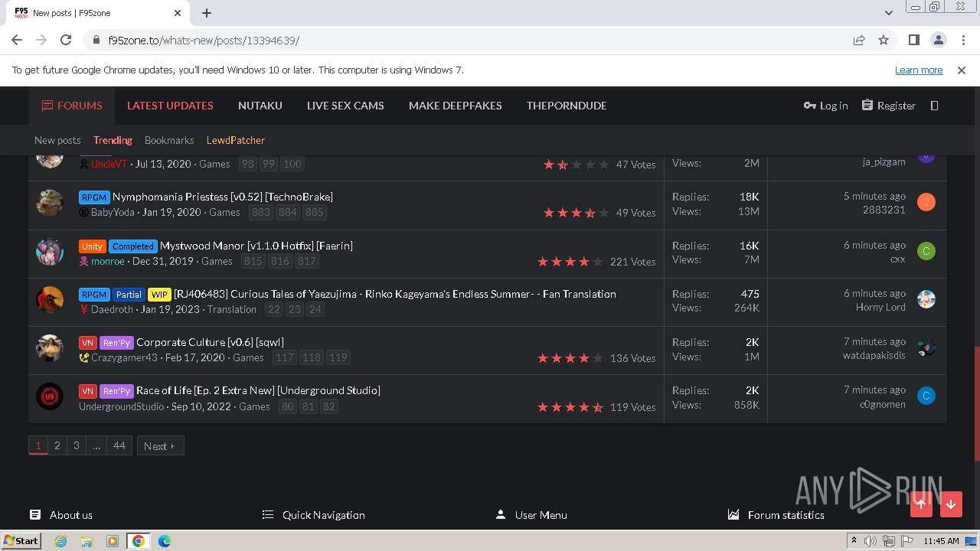
Task: Switch to the Bookmarks tab
Action: 169,140
